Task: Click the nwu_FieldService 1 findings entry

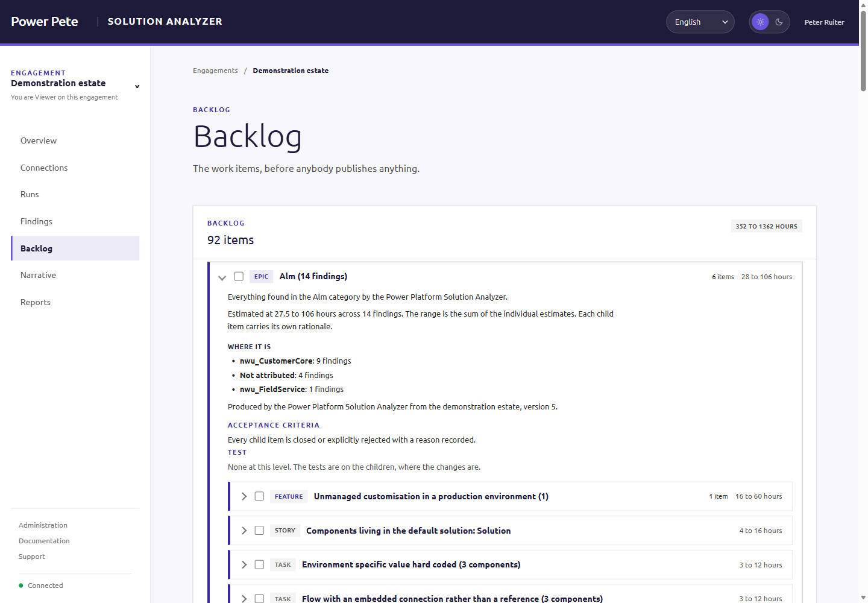Action: (292, 390)
